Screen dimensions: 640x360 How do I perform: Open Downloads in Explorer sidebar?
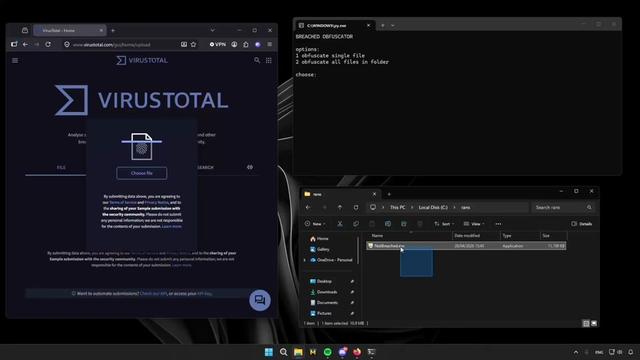(x=323, y=292)
